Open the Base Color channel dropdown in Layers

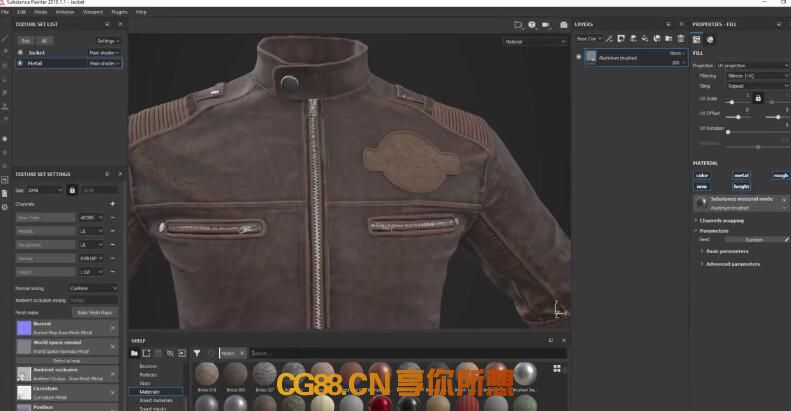pos(589,38)
